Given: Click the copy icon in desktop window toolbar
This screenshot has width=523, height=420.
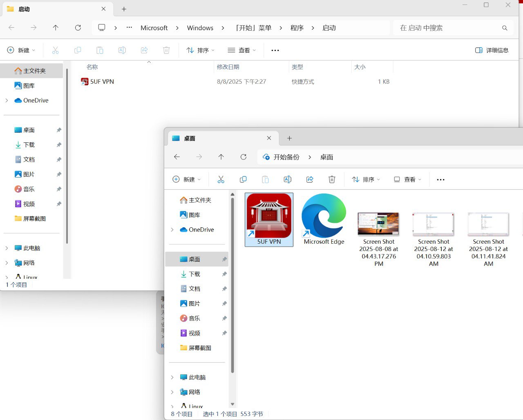Looking at the screenshot, I should (x=243, y=180).
